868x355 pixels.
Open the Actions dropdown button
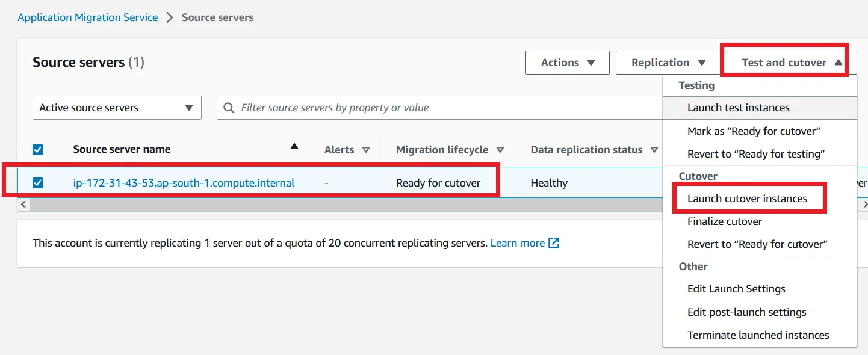[568, 63]
